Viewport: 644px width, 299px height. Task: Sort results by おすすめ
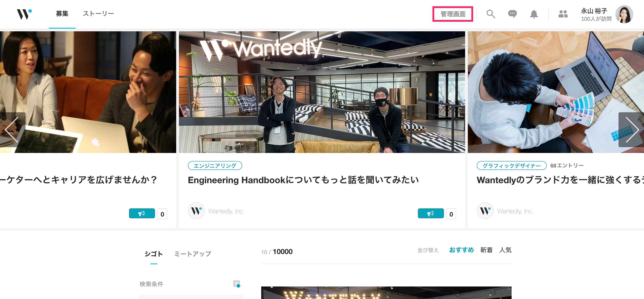click(x=461, y=250)
